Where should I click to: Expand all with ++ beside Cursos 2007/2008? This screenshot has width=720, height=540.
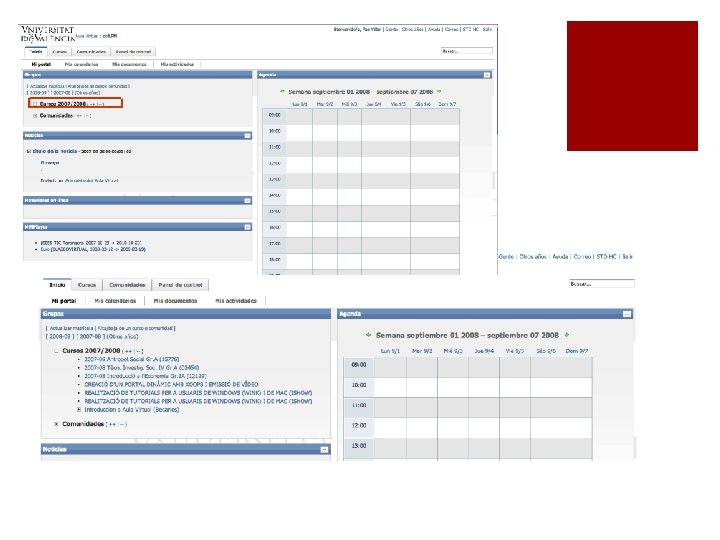128,351
